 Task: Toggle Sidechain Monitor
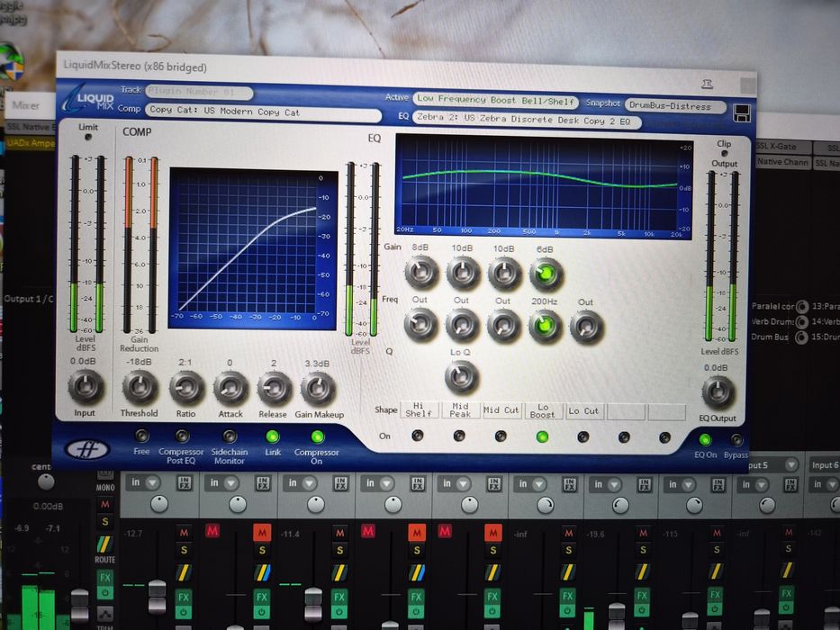[x=230, y=436]
